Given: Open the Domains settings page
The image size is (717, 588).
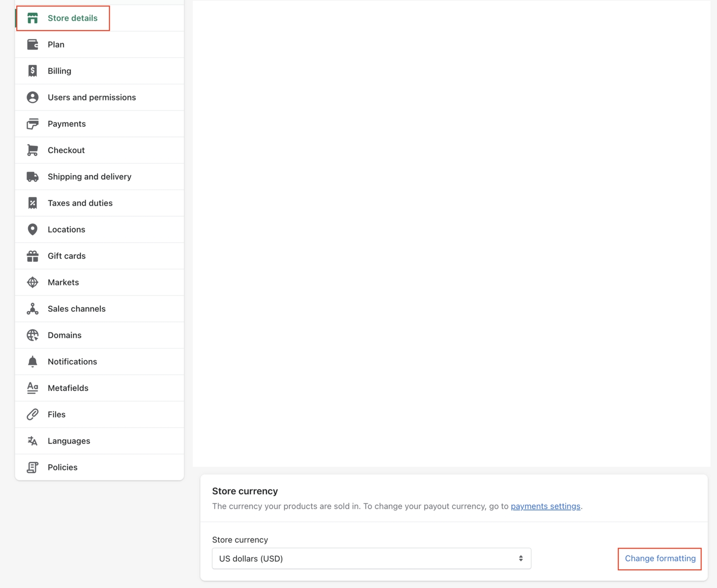Looking at the screenshot, I should (65, 335).
